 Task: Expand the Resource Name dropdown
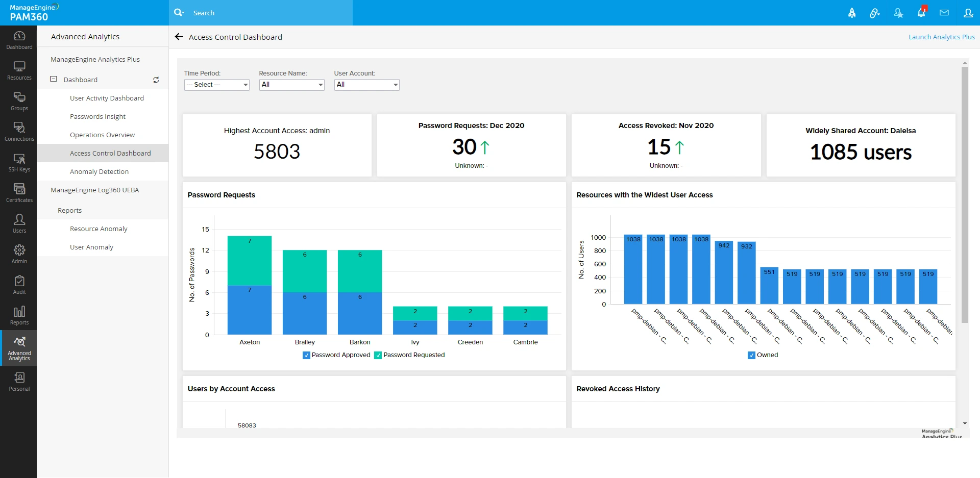pyautogui.click(x=291, y=85)
